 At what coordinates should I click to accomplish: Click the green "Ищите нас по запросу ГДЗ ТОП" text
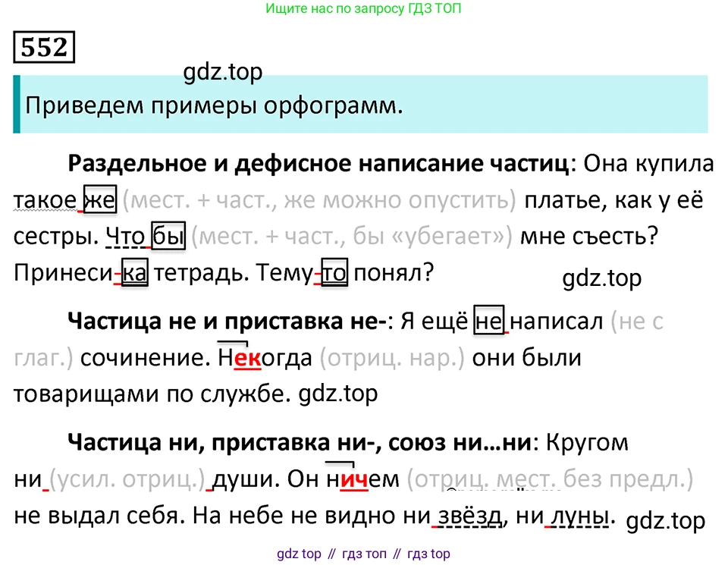tap(364, 9)
